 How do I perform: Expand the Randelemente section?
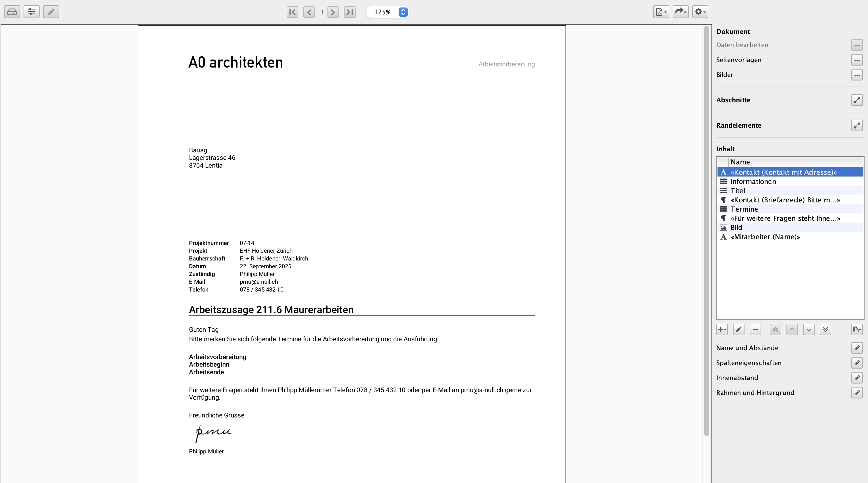click(857, 125)
